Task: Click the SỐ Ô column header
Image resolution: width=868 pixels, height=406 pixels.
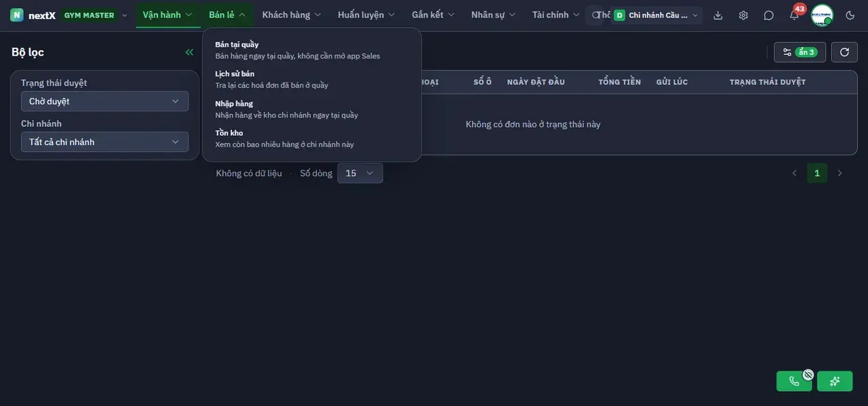Action: (x=483, y=82)
